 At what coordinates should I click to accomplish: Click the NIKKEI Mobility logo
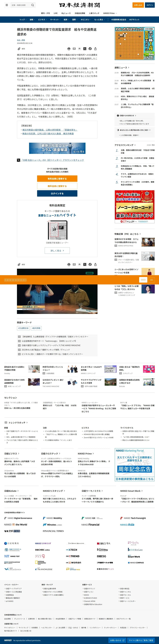(52, 518)
